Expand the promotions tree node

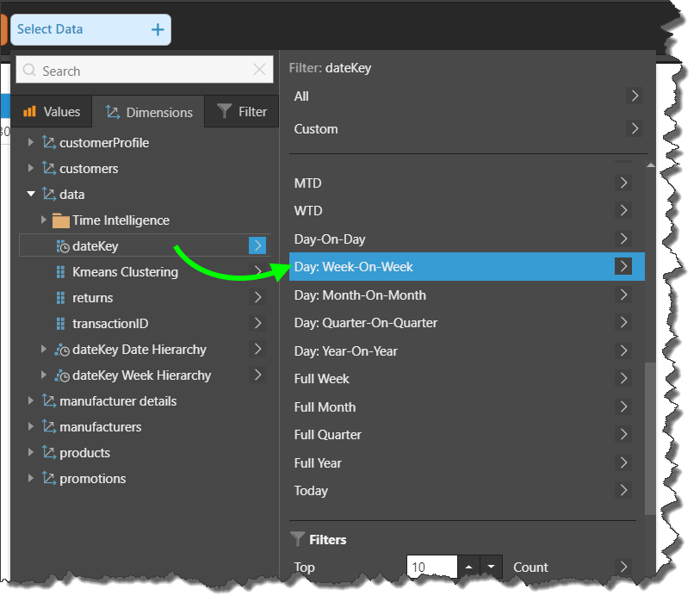tap(31, 479)
